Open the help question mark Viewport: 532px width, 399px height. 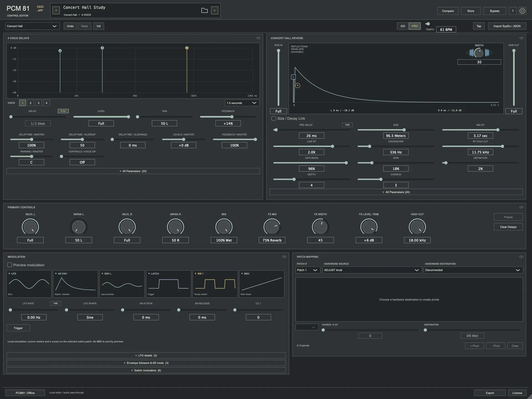click(x=513, y=11)
